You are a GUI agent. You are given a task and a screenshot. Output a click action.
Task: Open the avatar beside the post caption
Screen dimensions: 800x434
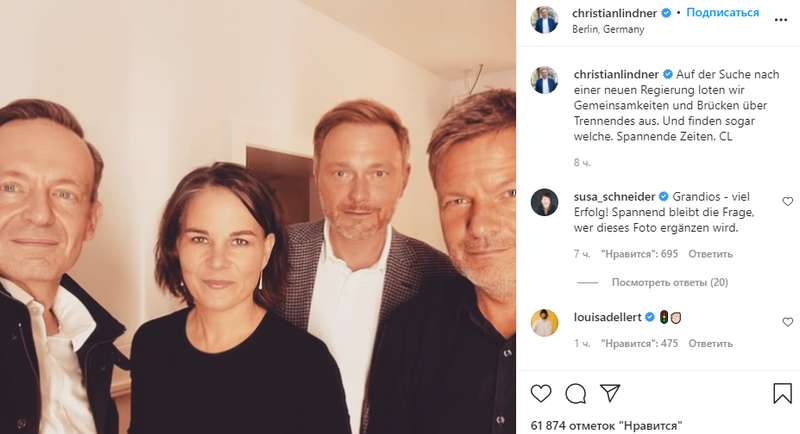[x=545, y=80]
